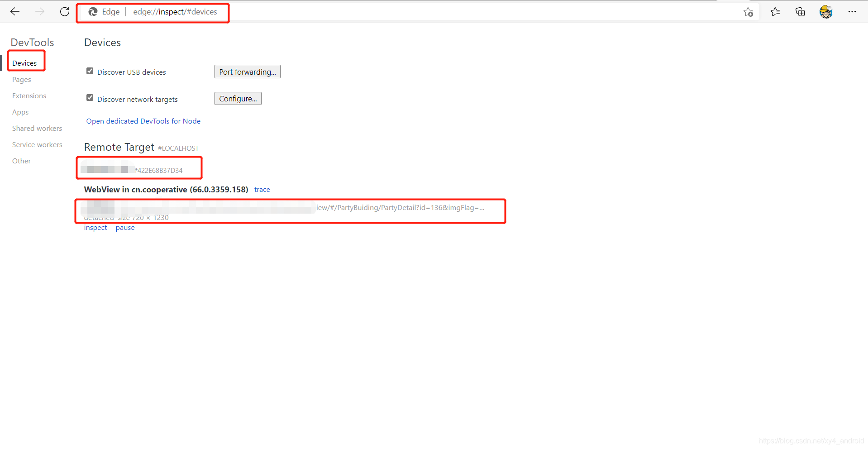Click the browser back arrow
Viewport: 868px width, 449px height.
15,11
